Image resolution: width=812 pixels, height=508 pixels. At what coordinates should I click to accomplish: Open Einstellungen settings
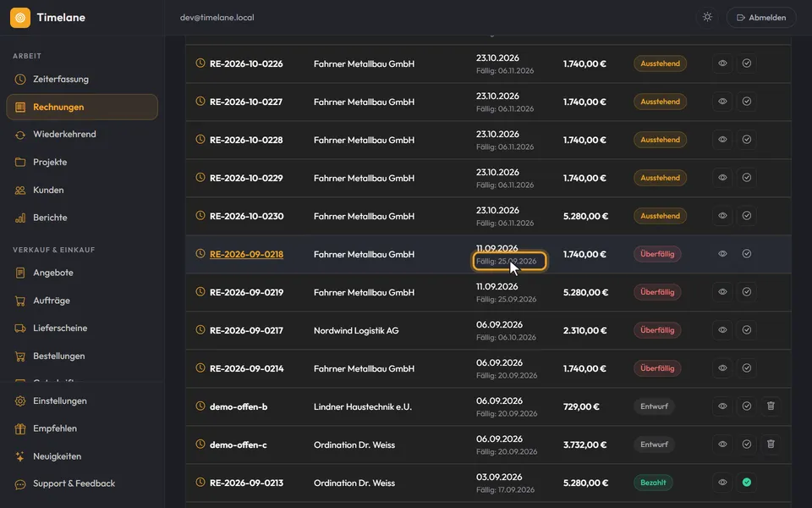tap(82, 401)
